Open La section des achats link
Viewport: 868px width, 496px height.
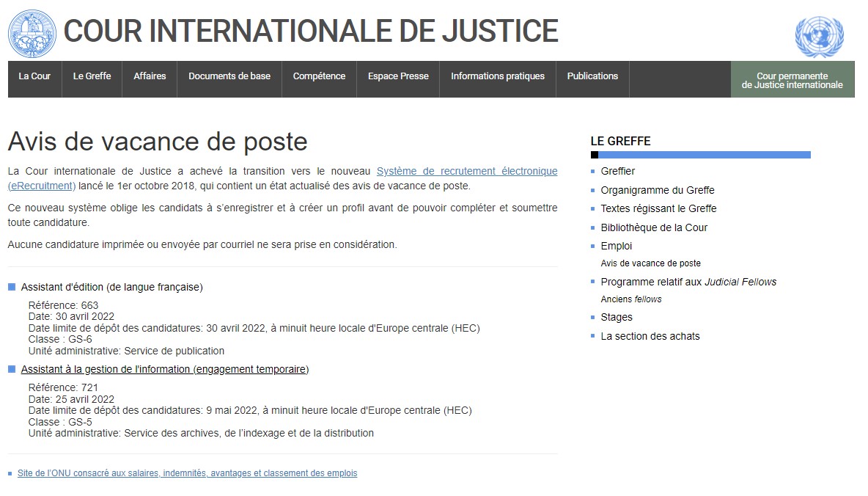coord(650,336)
